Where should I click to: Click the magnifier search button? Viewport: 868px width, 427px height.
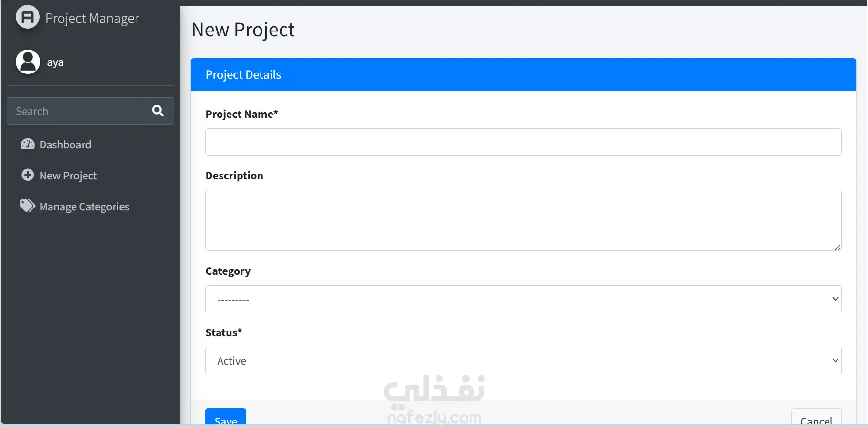pyautogui.click(x=158, y=111)
